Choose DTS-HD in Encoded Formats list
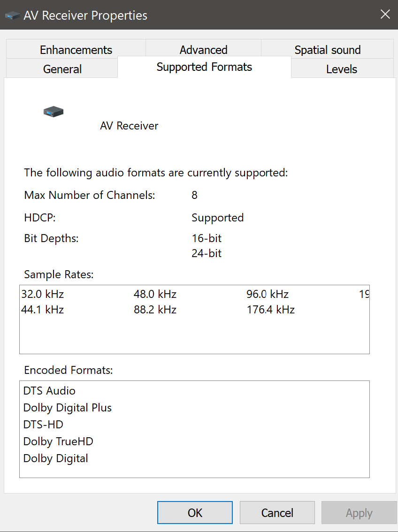The image size is (398, 532). [43, 425]
